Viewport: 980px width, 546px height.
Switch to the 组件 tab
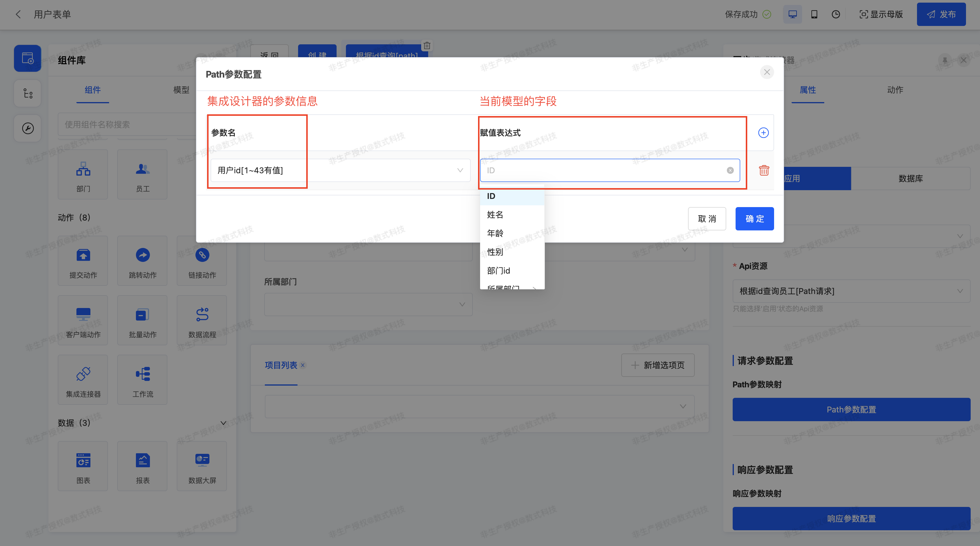coord(92,90)
